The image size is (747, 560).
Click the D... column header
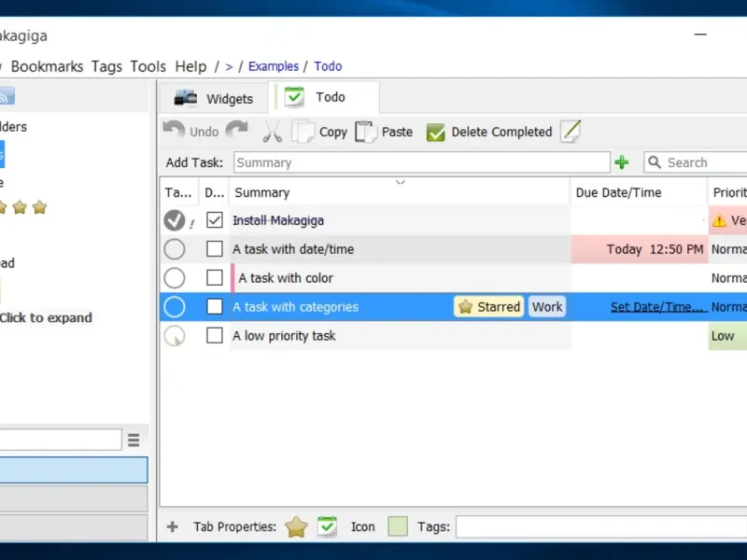pyautogui.click(x=214, y=192)
